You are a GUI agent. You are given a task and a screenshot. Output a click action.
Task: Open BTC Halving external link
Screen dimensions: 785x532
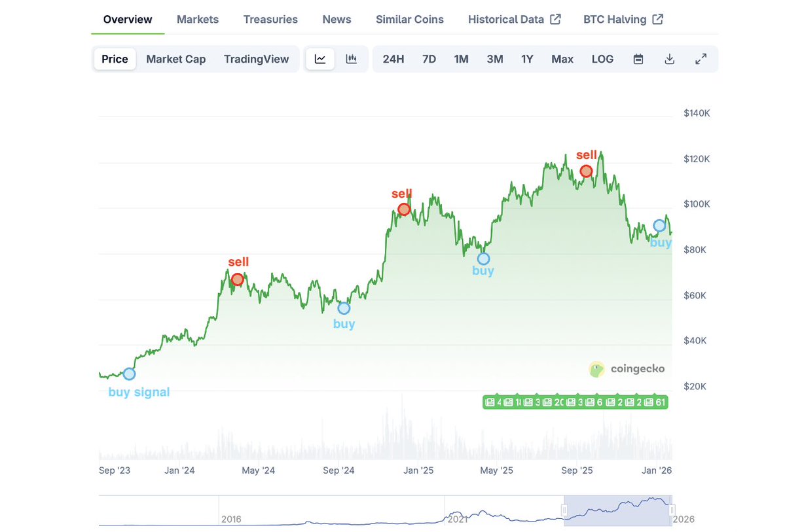tap(623, 20)
